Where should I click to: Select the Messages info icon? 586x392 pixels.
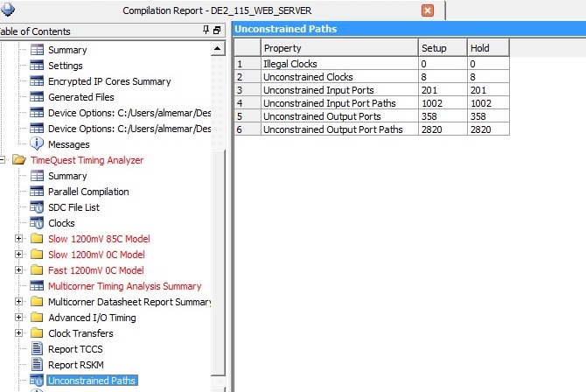(37, 144)
